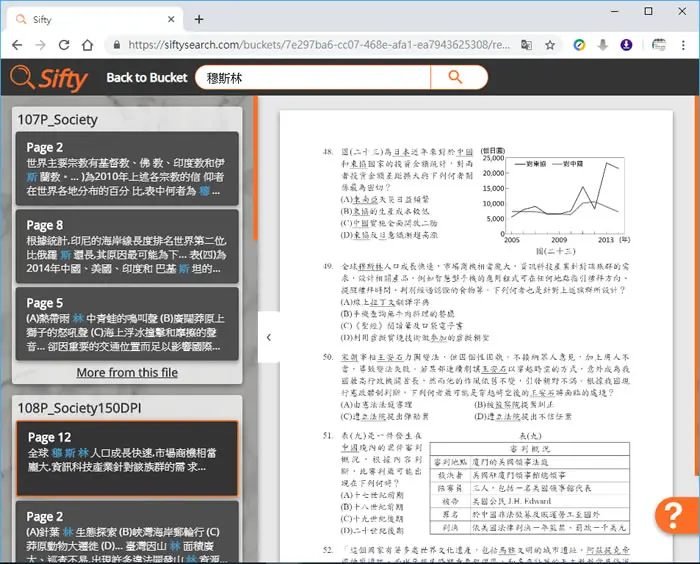Click More from this file link

click(x=127, y=372)
